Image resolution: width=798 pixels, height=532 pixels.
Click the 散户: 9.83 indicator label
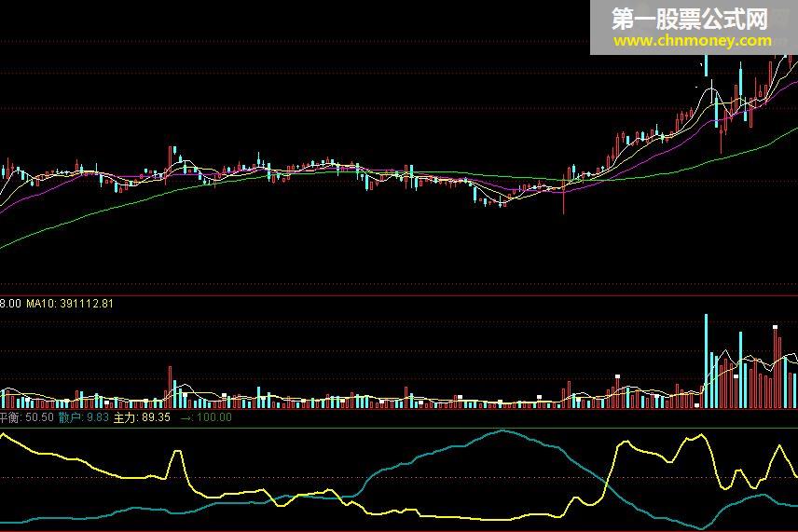84,417
